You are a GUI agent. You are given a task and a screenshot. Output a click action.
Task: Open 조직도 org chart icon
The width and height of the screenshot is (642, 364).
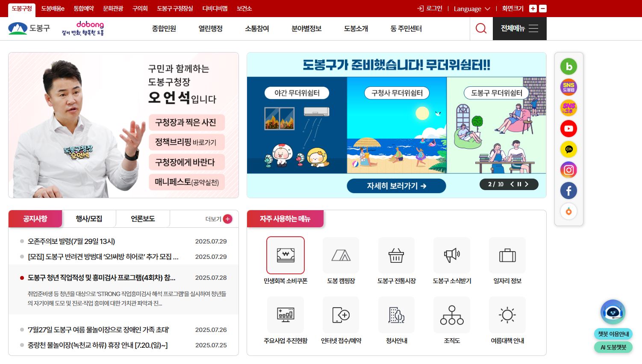[452, 315]
